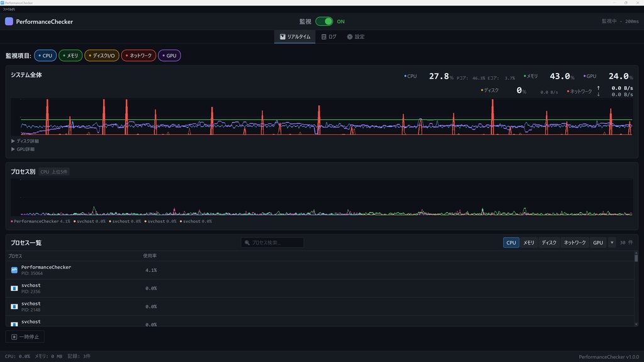
Task: Click the process list vertical scrollbar thumb
Action: [636, 258]
